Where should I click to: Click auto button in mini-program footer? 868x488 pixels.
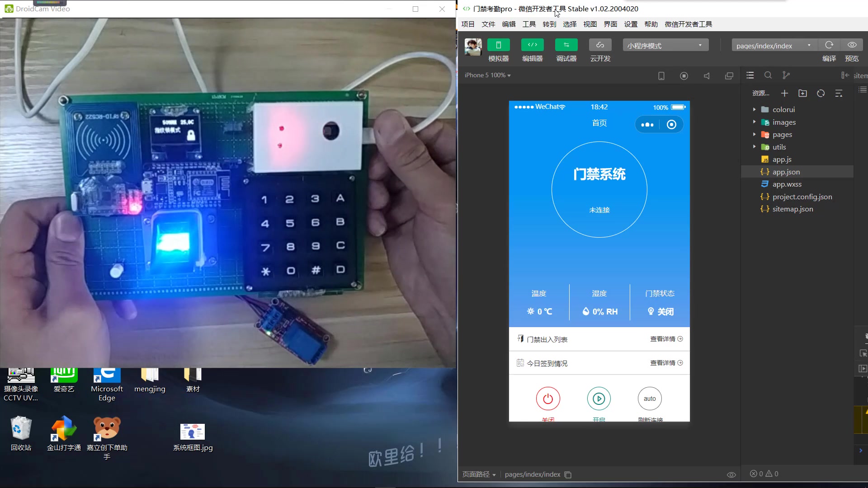click(x=649, y=398)
